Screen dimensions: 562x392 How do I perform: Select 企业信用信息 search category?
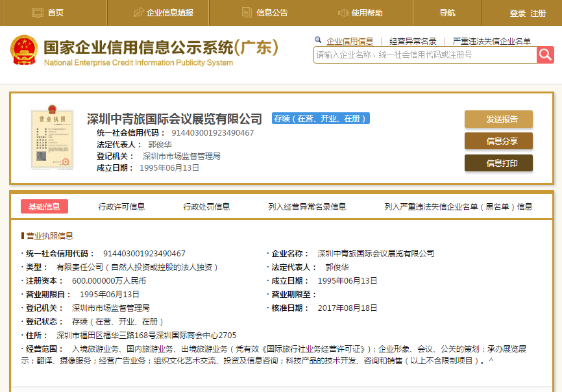(350, 42)
